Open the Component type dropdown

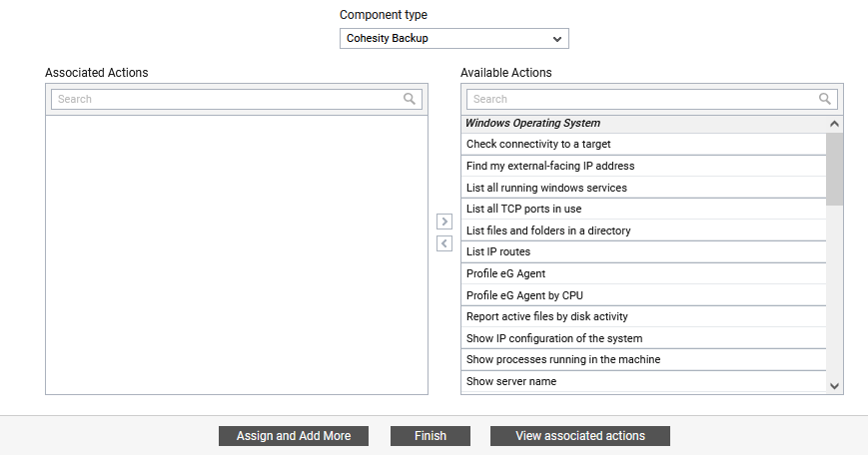point(453,39)
